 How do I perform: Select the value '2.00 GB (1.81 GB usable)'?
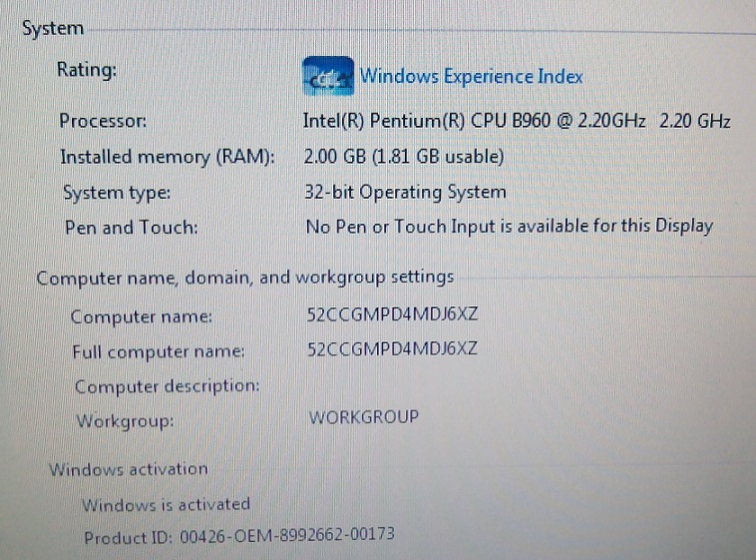point(404,157)
